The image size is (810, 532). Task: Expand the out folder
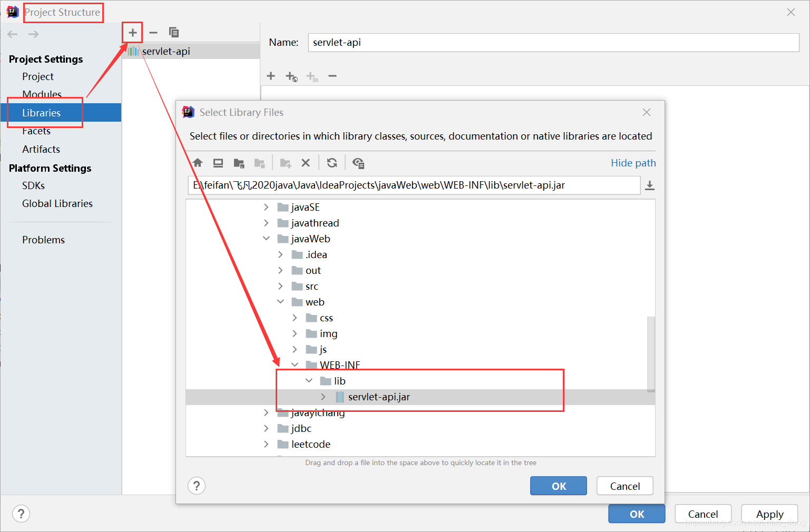(x=280, y=270)
